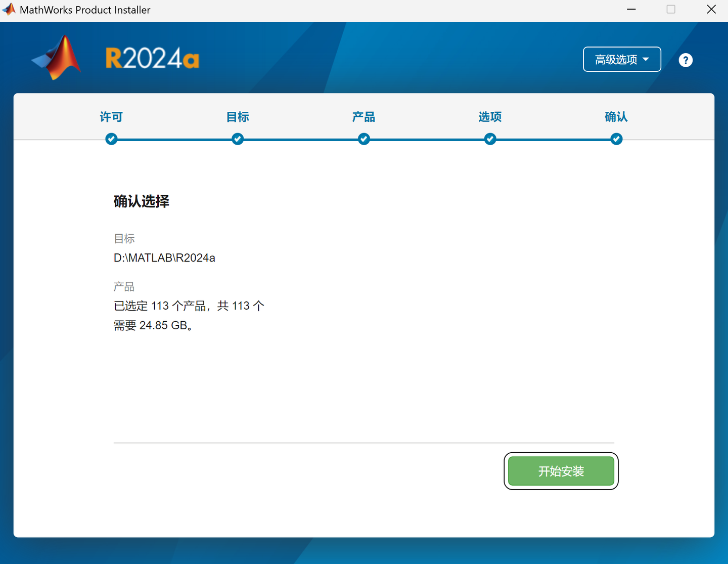Screen dimensions: 728x564
Task: Click the 开始安装 button
Action: coord(561,471)
